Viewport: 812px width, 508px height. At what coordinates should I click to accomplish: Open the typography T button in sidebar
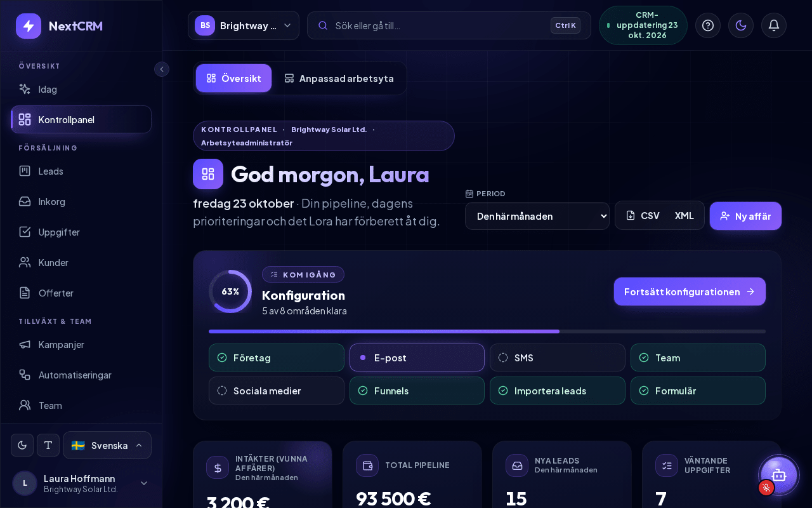(x=48, y=445)
